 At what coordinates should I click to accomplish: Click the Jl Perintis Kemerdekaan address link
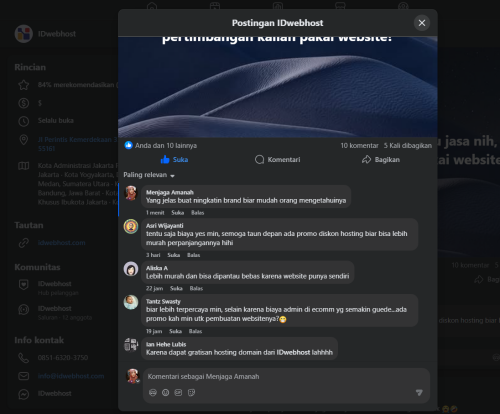[x=78, y=144]
